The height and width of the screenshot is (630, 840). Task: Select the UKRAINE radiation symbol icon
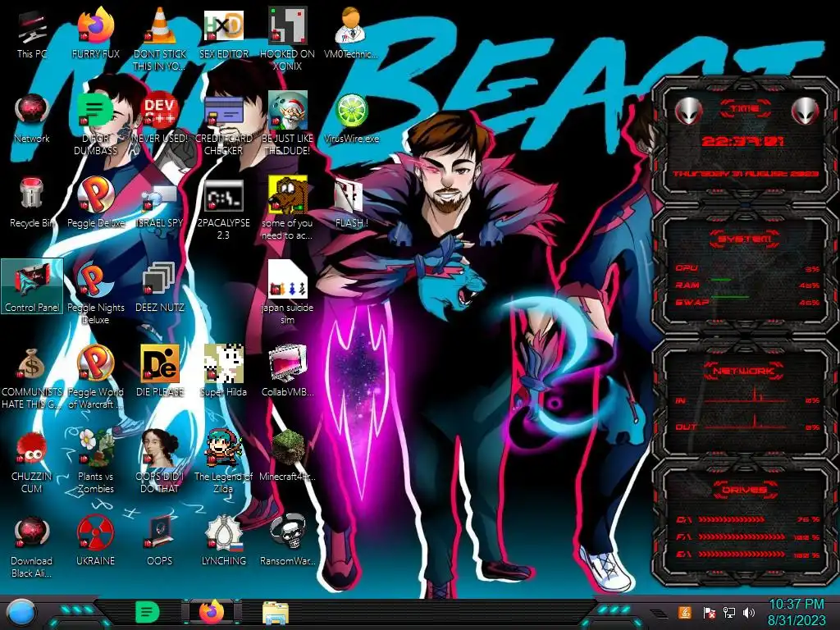click(96, 541)
